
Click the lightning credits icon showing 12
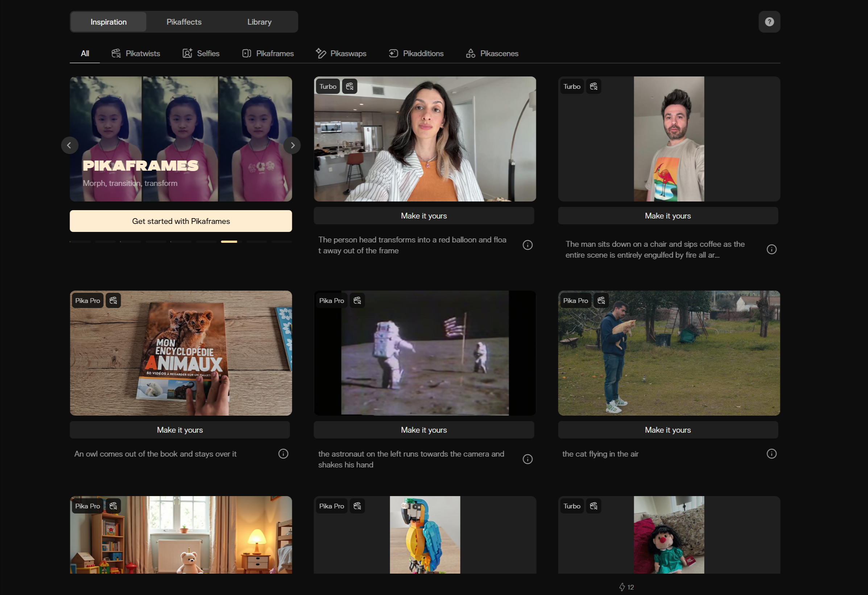coord(622,587)
